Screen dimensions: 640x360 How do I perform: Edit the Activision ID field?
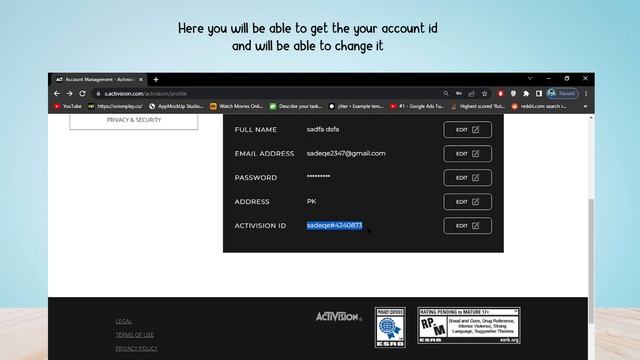point(467,226)
